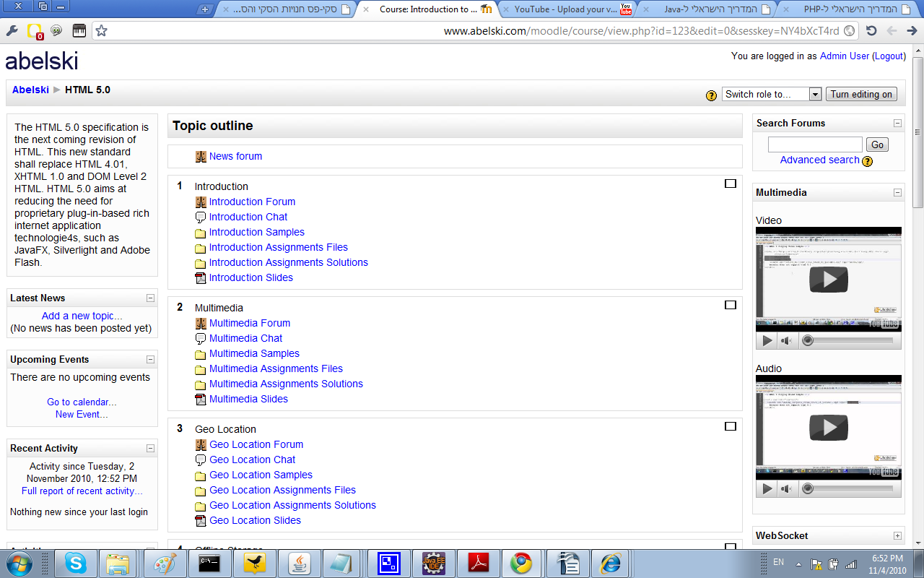Open Add a new topic link

point(82,316)
